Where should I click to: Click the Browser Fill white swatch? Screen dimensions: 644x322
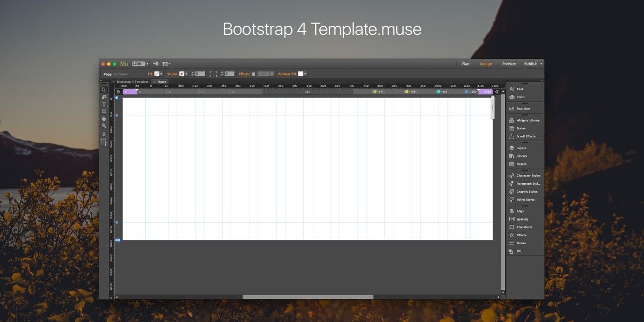pos(301,74)
